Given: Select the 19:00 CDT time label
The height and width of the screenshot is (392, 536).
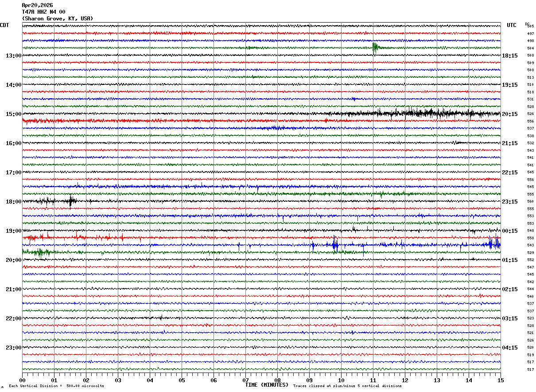Looking at the screenshot, I should (14, 231).
